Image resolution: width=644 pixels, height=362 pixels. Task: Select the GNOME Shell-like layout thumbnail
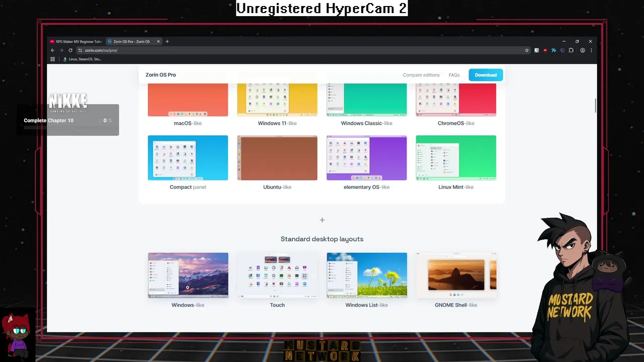coord(456,275)
